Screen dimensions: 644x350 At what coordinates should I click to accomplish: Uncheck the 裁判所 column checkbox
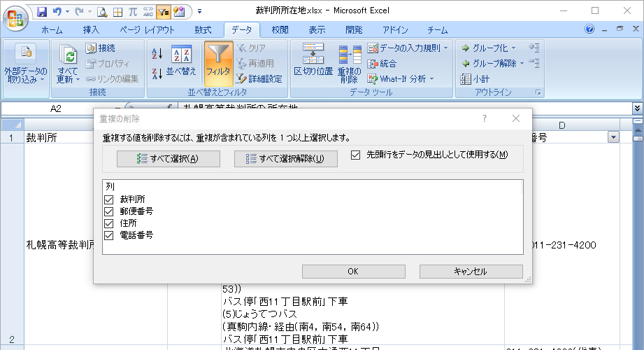(x=109, y=200)
